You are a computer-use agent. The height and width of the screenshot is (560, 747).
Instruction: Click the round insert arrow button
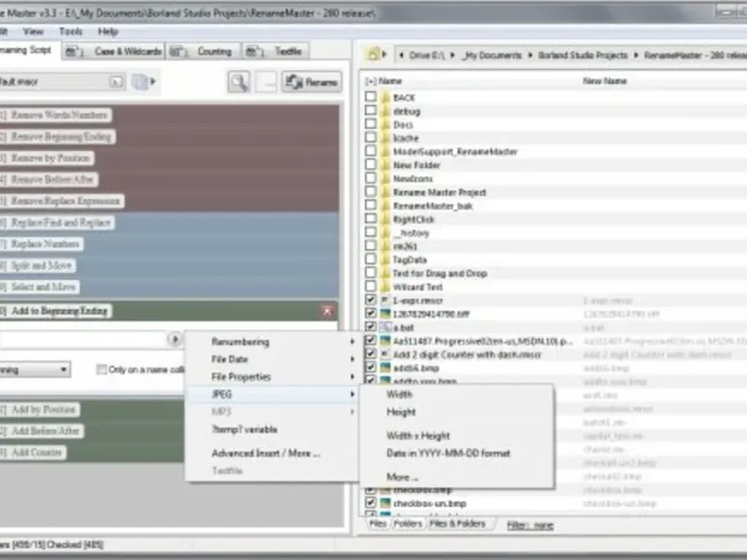[175, 340]
